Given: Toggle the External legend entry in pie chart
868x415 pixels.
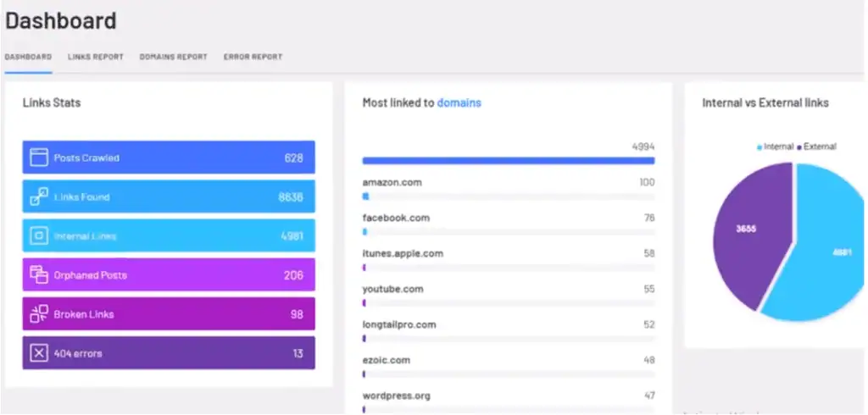Looking at the screenshot, I should tap(816, 147).
